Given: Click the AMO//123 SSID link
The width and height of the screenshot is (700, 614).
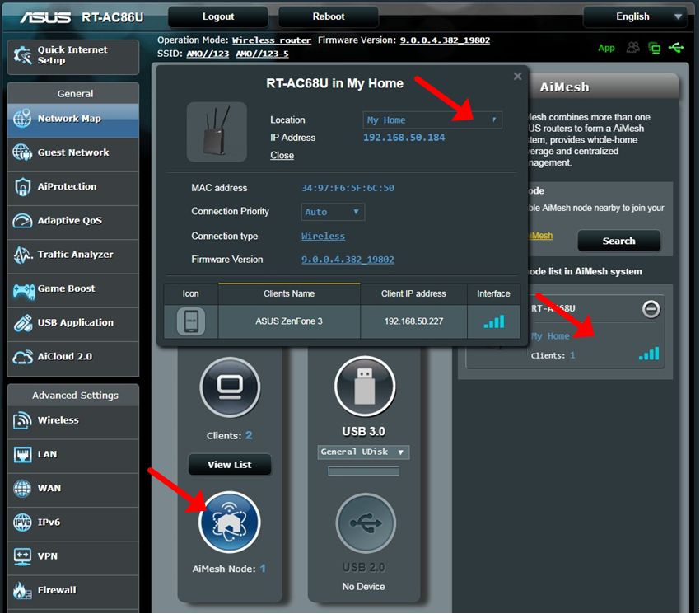Looking at the screenshot, I should [x=208, y=54].
